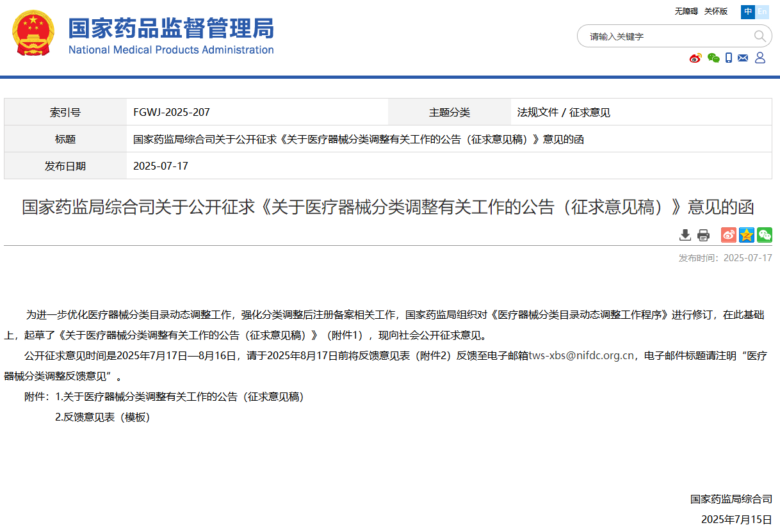Open the 无障碍 accessibility option
The width and height of the screenshot is (780, 532).
[685, 12]
